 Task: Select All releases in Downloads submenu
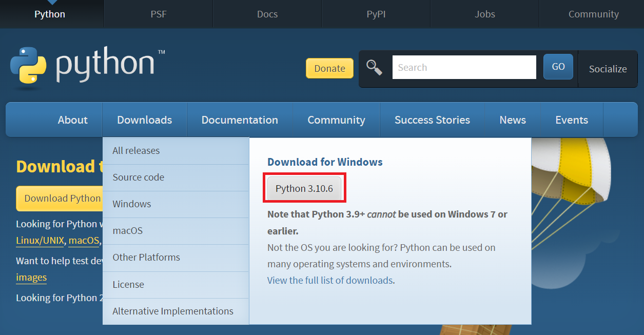coord(175,151)
